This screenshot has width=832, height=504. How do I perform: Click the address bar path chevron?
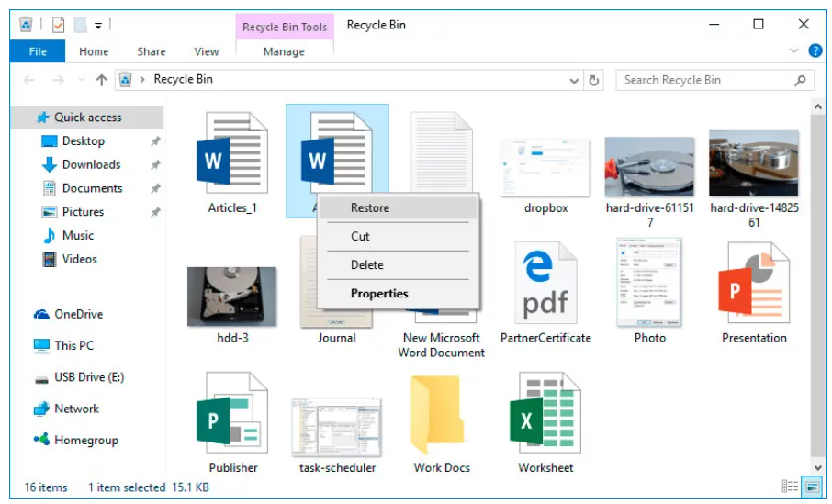tap(142, 80)
